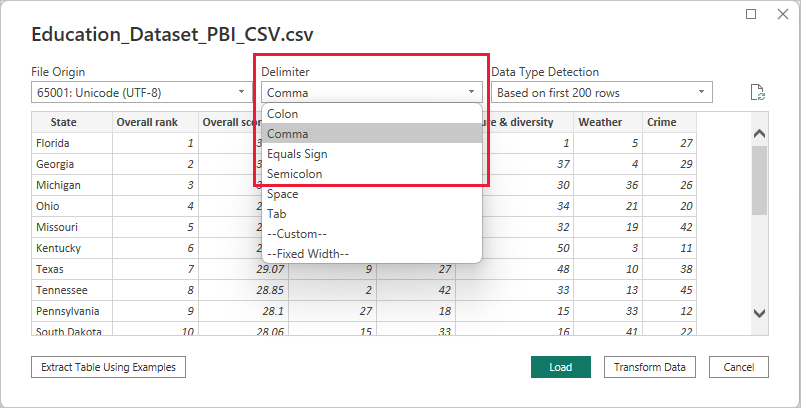Click the scroll down arrow on preview
The height and width of the screenshot is (408, 801).
(760, 314)
